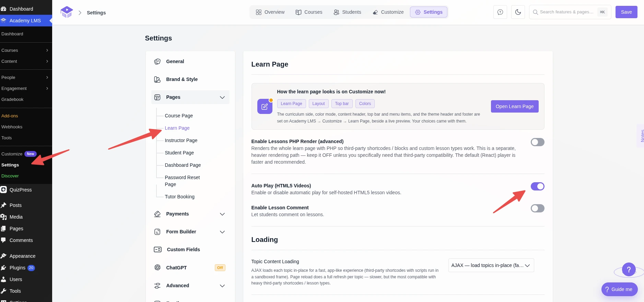Click the Brand & Style icon

[157, 79]
